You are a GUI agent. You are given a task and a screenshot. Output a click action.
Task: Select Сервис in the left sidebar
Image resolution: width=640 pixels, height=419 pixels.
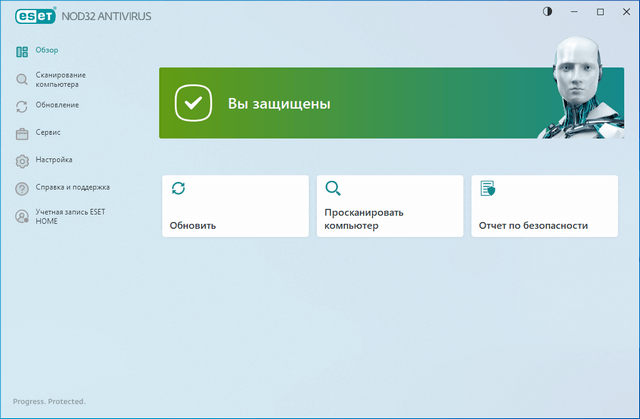pos(49,132)
